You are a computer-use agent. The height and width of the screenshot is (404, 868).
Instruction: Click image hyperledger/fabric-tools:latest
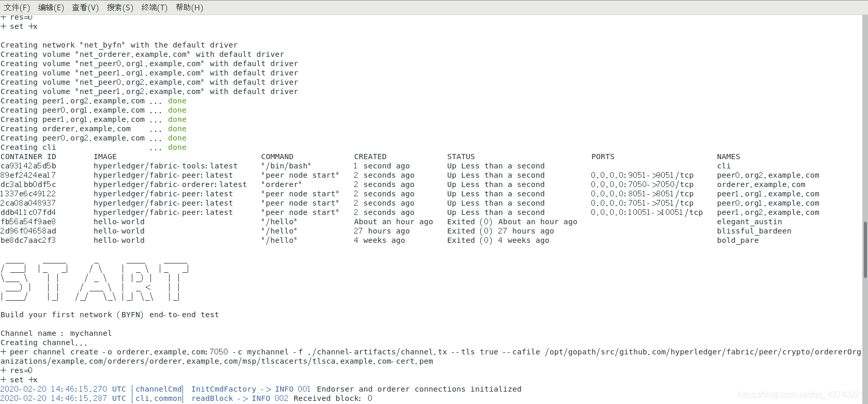pyautogui.click(x=165, y=166)
